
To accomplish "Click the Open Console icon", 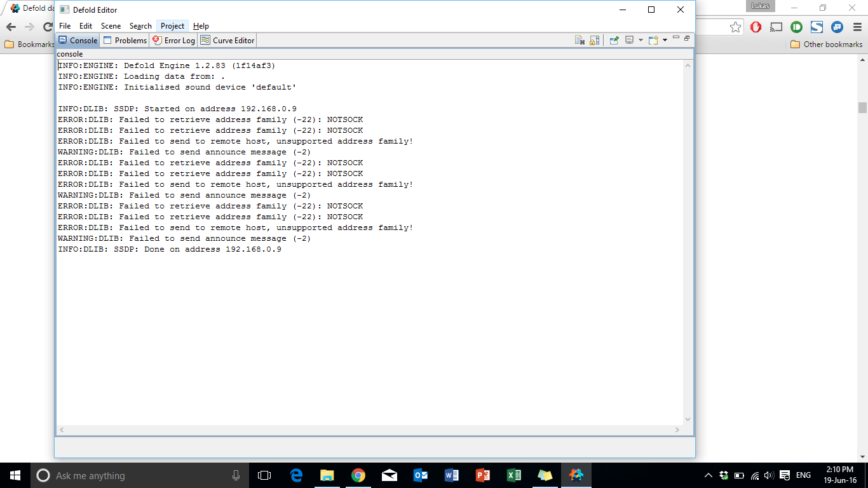I will 653,40.
